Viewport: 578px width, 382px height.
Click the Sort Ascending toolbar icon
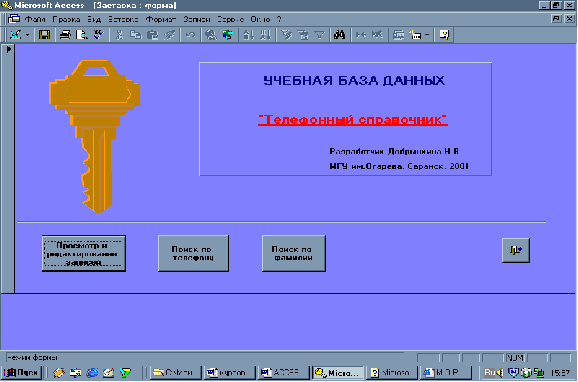point(248,35)
